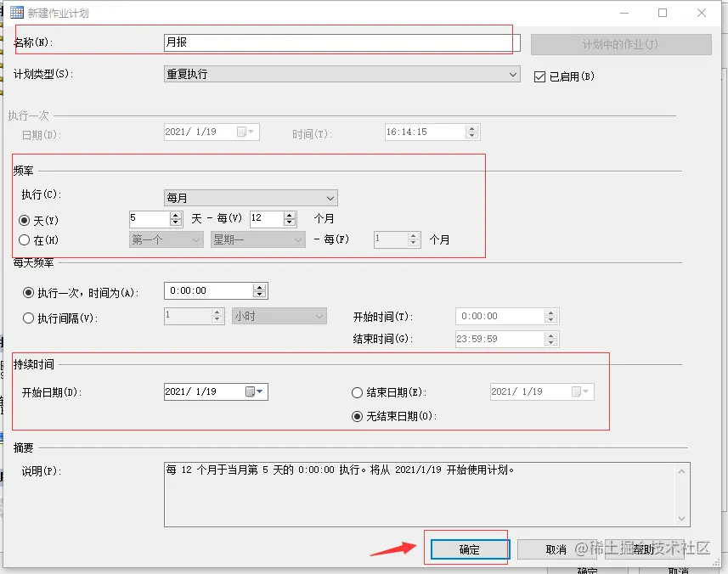Click the 取消 button
The image size is (728, 574).
(556, 549)
